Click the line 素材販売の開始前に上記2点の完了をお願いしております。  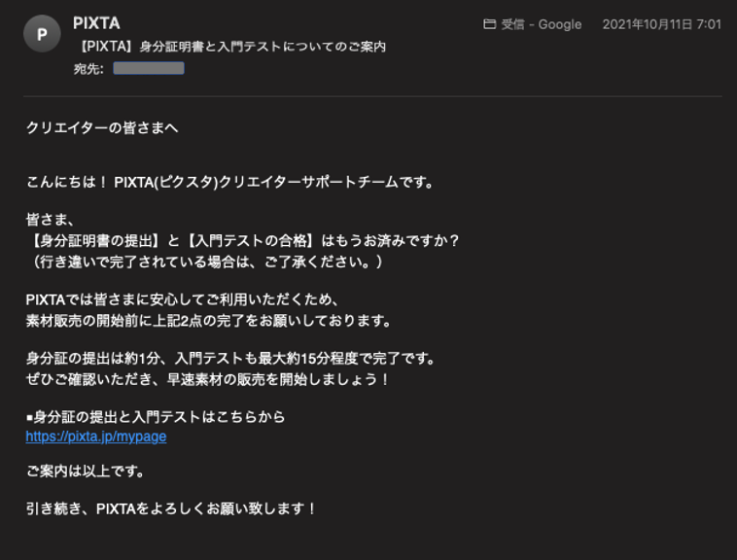coord(209,321)
